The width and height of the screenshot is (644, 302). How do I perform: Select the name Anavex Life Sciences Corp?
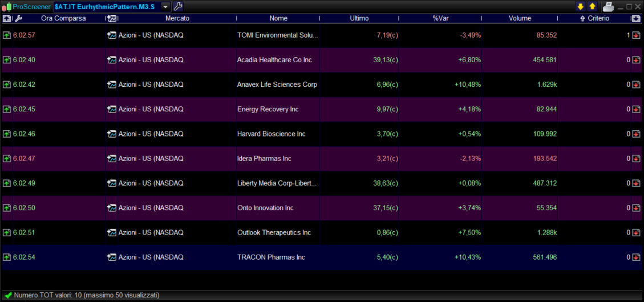(277, 84)
